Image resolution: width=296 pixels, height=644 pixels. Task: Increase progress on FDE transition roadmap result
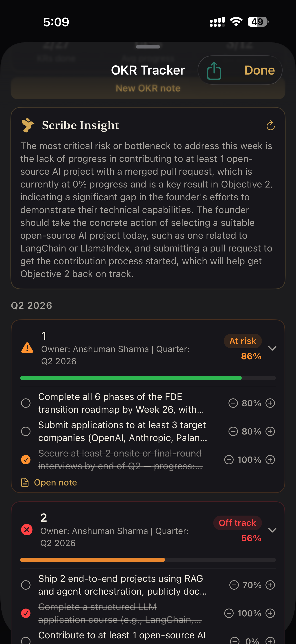[270, 403]
